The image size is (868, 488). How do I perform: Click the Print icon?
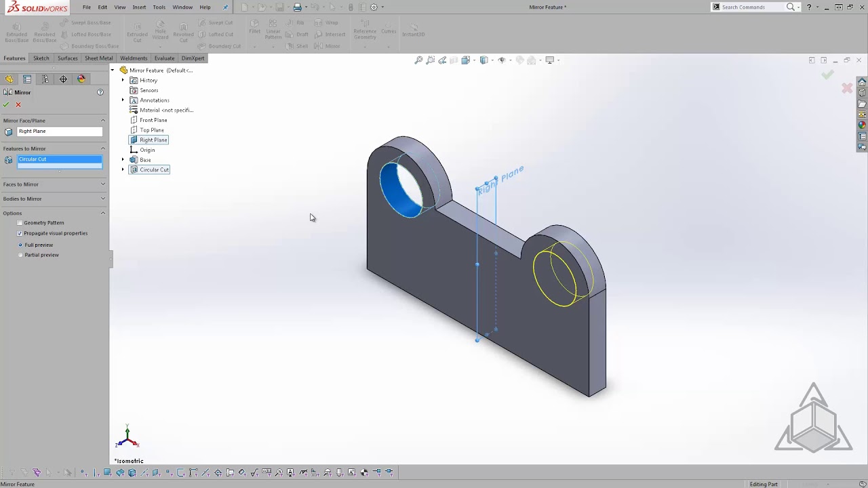[x=297, y=7]
